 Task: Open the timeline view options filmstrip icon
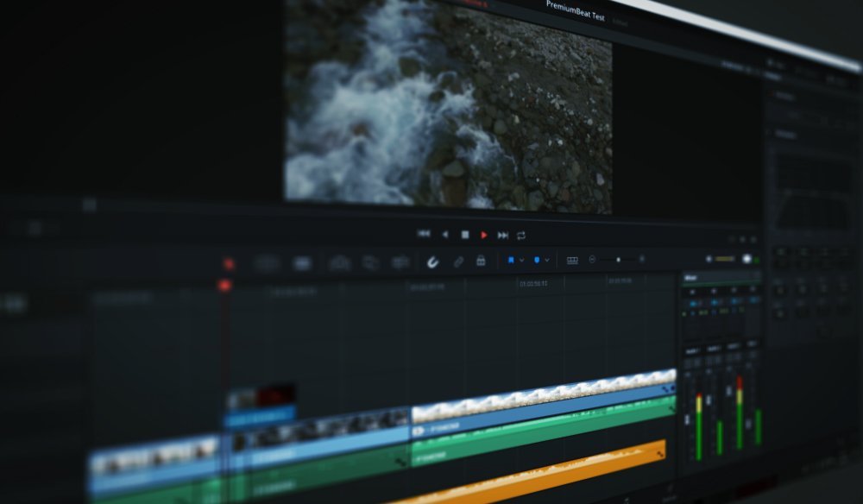[x=573, y=259]
